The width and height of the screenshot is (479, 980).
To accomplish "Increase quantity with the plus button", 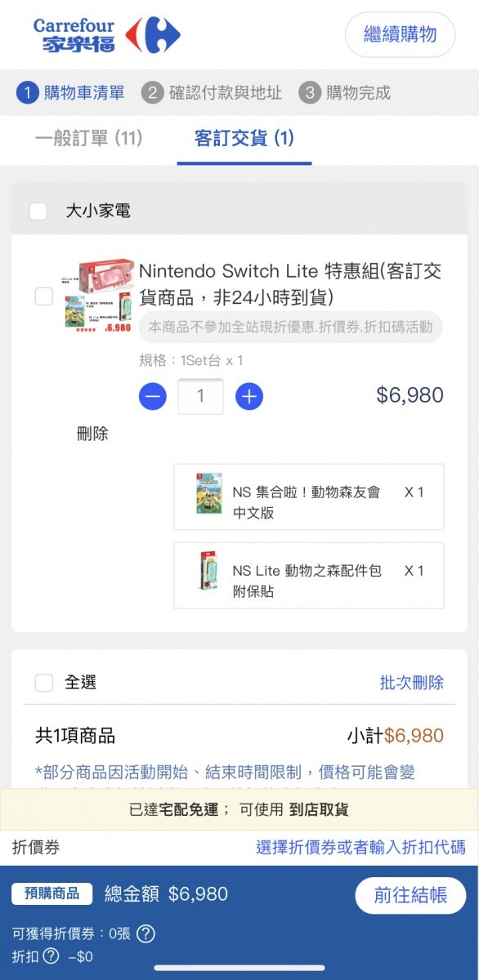I will (248, 398).
